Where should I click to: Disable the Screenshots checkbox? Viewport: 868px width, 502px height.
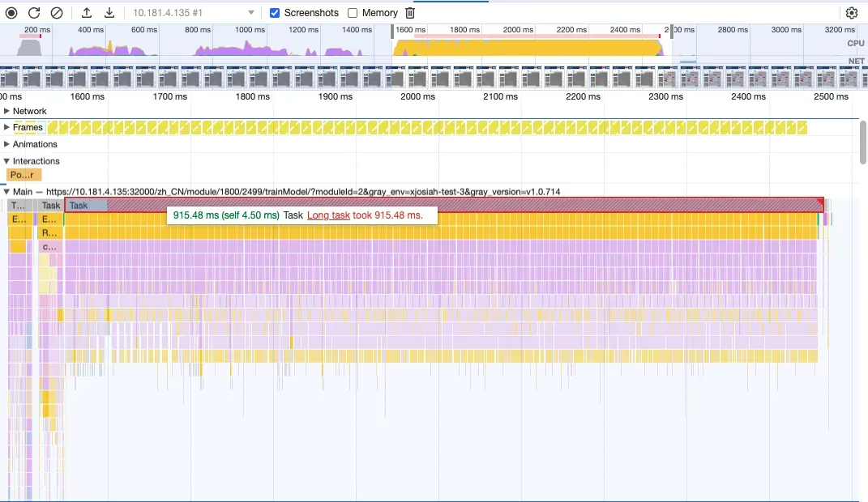(x=275, y=13)
